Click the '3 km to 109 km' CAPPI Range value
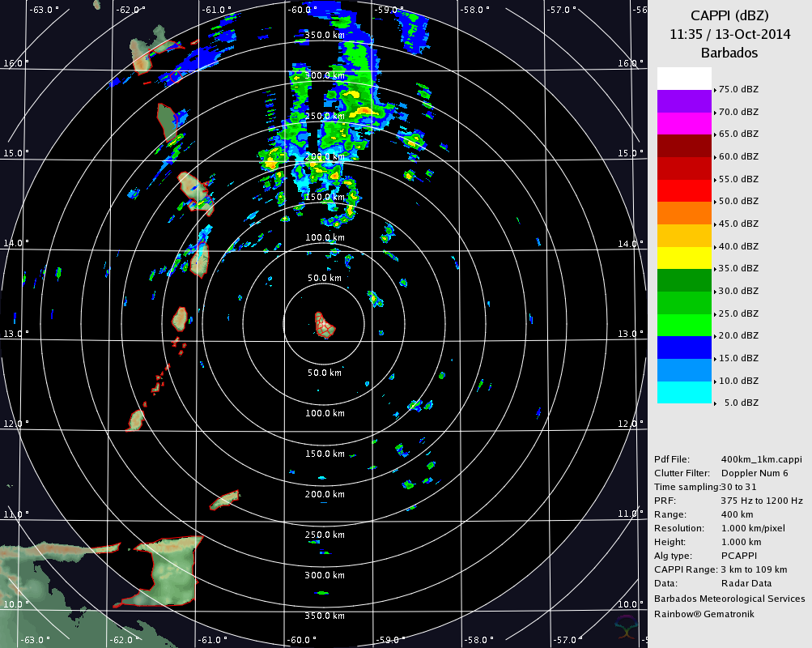 coord(754,569)
